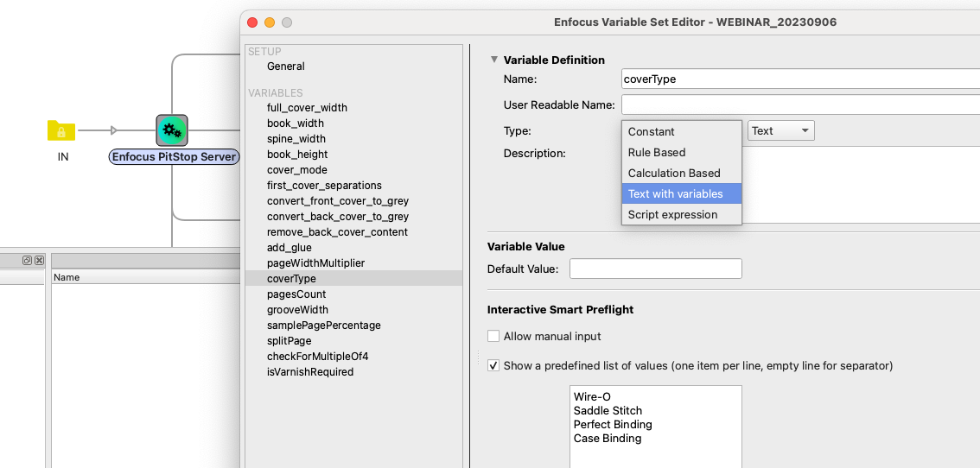Select the Enfocus PitStop Server gear icon
This screenshot has height=468, width=980.
(172, 130)
